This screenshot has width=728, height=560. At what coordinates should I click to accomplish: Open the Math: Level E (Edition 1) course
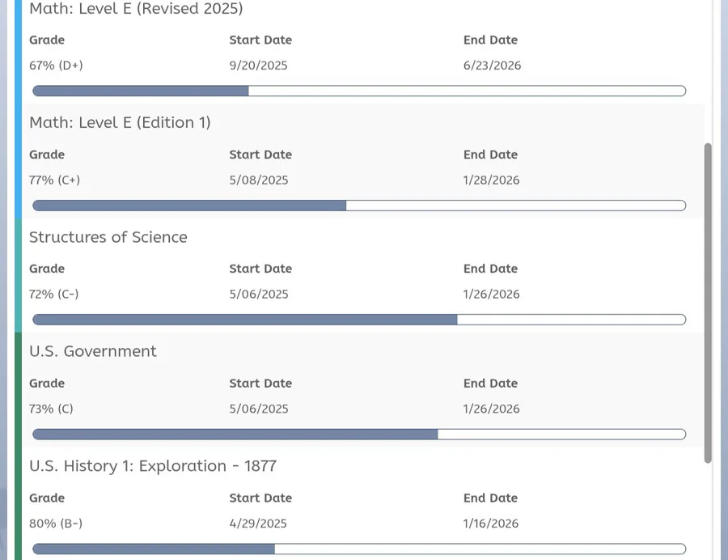pyautogui.click(x=120, y=123)
